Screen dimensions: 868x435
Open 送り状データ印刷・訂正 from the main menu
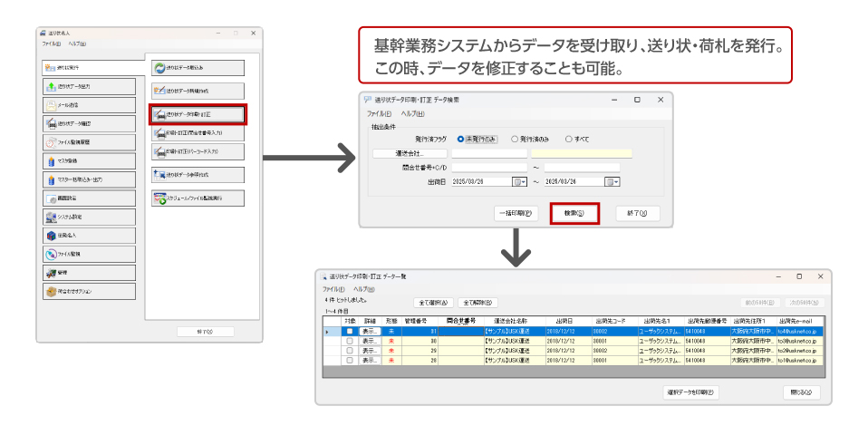[x=198, y=115]
